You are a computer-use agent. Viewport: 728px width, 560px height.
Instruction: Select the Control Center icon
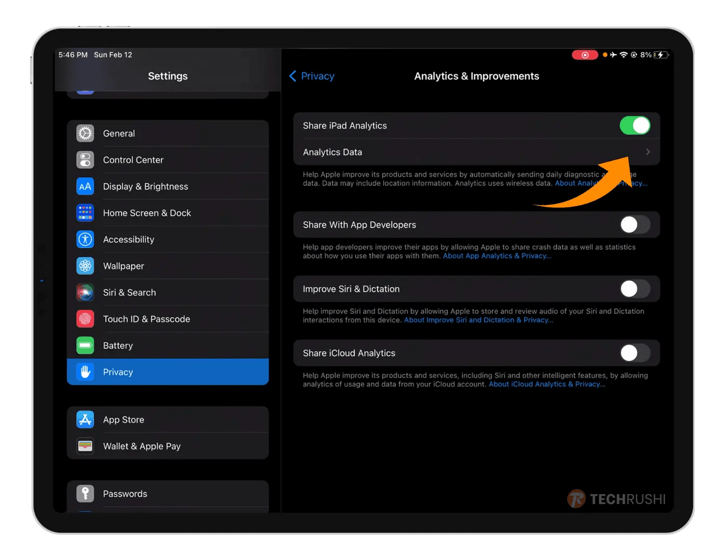coord(85,160)
